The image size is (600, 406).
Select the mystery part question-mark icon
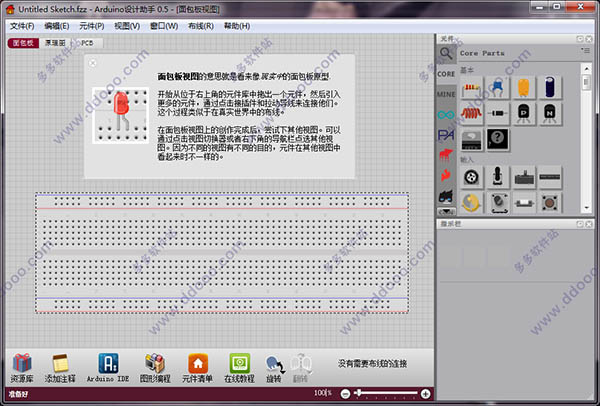coord(497,139)
